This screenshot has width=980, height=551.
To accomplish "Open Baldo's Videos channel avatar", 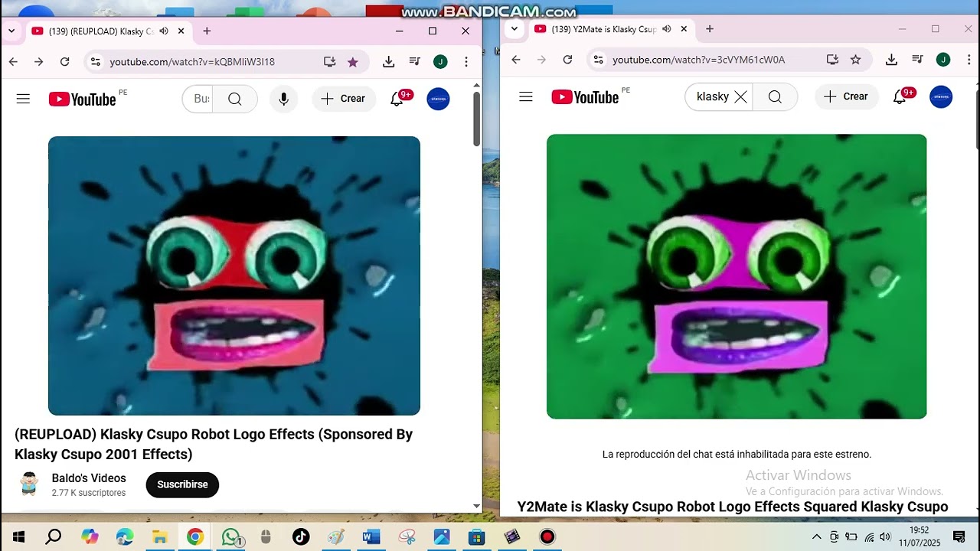I will pos(29,484).
